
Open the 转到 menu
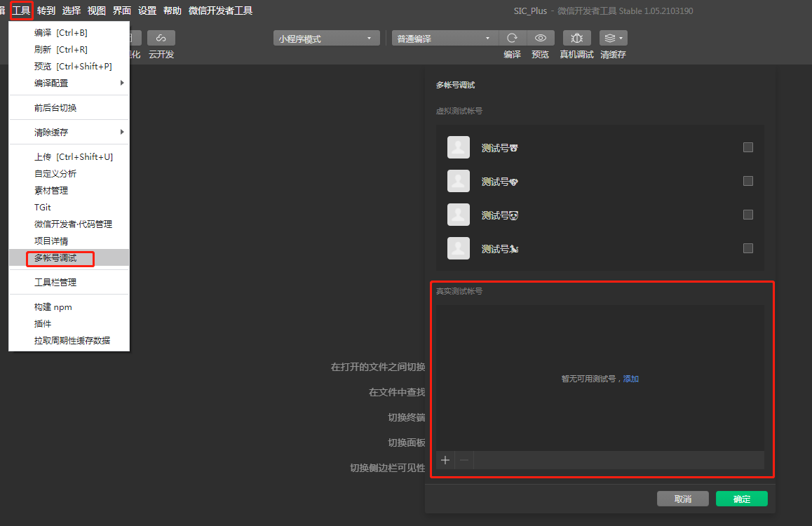46,11
